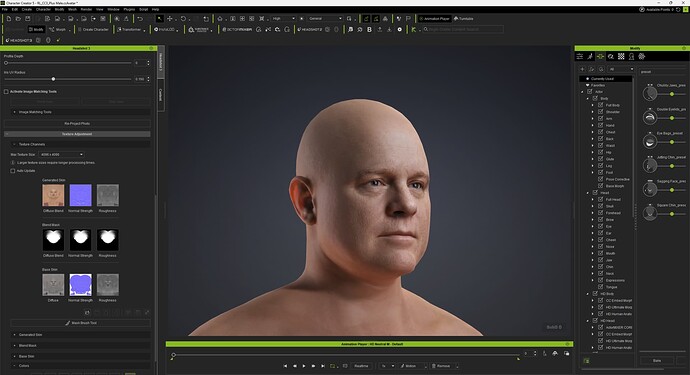
Task: Click the morph search field containing preset
Action: pos(662,71)
